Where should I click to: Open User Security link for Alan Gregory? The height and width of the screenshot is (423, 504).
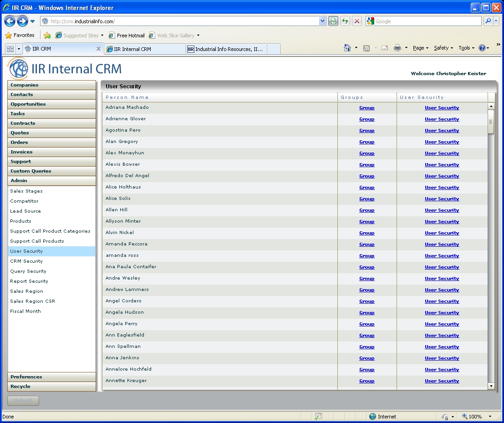442,142
